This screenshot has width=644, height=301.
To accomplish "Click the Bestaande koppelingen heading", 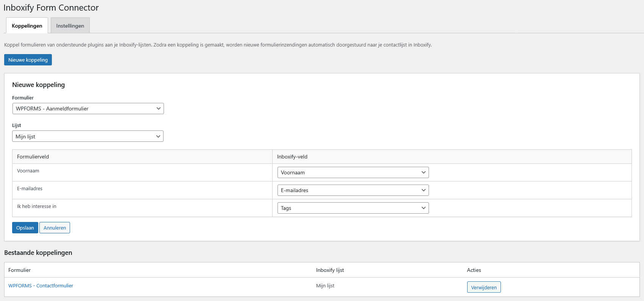I will tap(38, 253).
